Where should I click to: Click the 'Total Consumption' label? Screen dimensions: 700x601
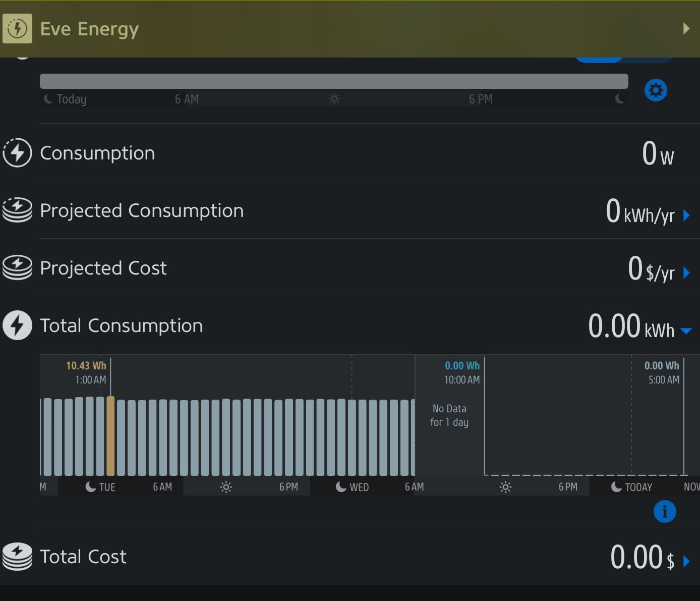122,325
